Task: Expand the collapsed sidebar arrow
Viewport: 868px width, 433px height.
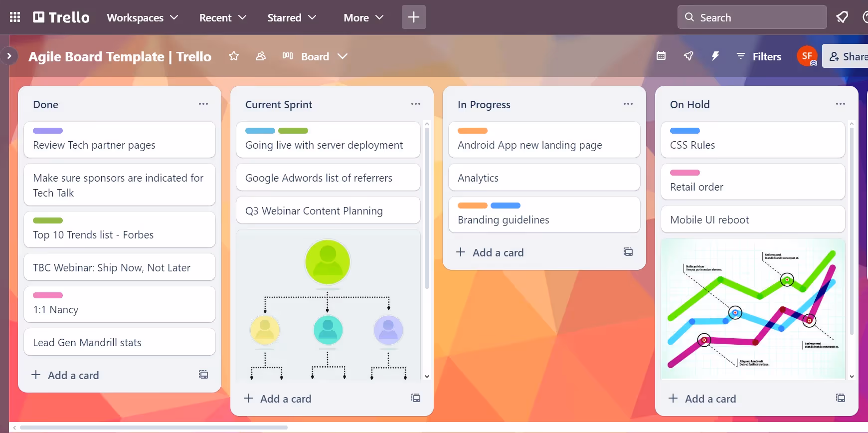Action: [x=9, y=56]
